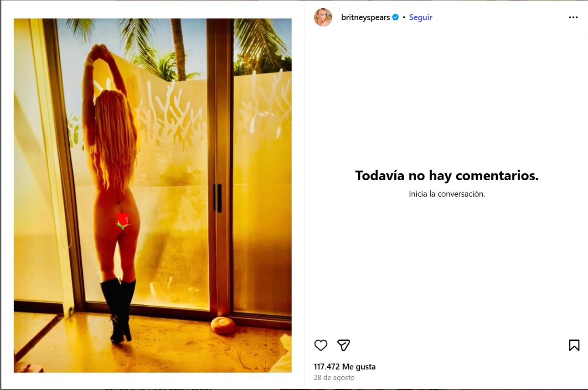The height and width of the screenshot is (390, 588).
Task: Open the britneyspears profile avatar
Action: click(x=323, y=17)
